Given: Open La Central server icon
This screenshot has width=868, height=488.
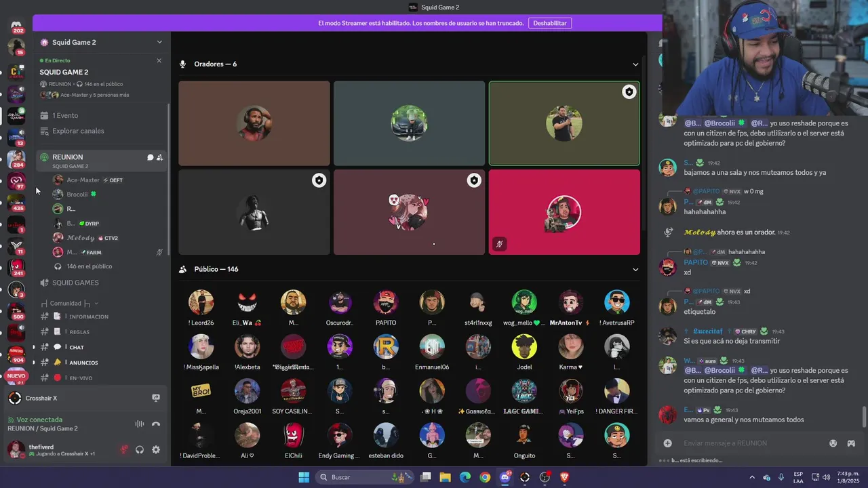Looking at the screenshot, I should 16,73.
